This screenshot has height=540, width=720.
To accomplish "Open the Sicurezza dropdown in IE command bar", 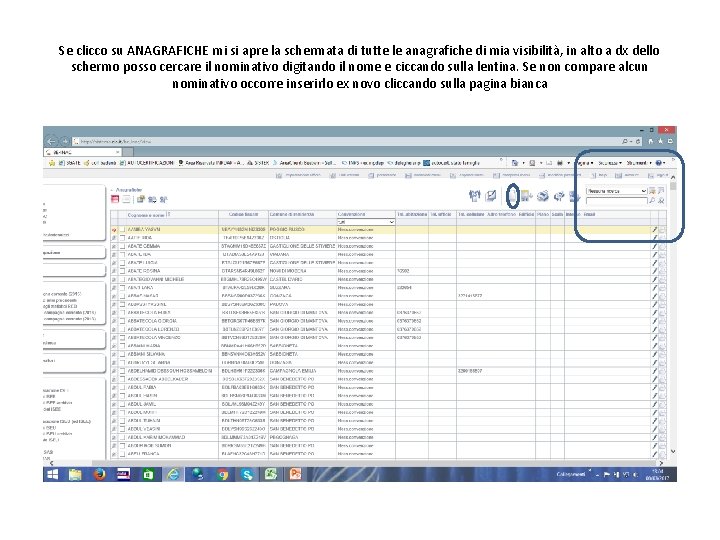I will pos(610,163).
